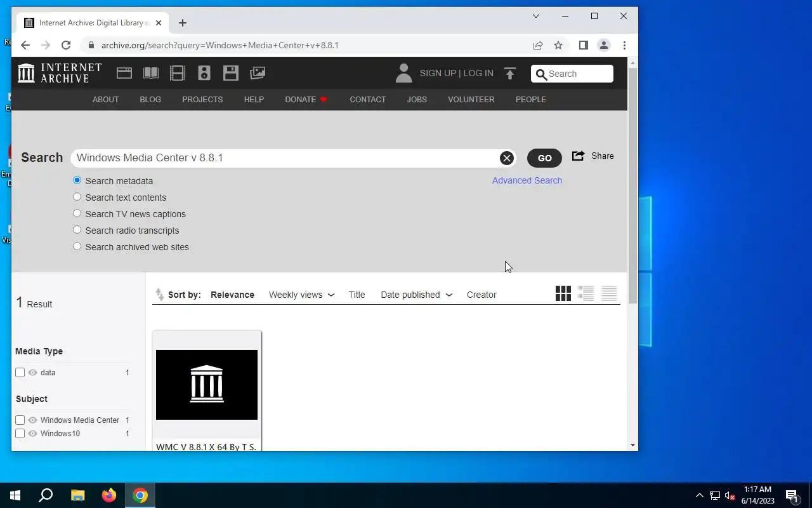This screenshot has width=812, height=508.
Task: Click the LOG IN link
Action: (478, 73)
